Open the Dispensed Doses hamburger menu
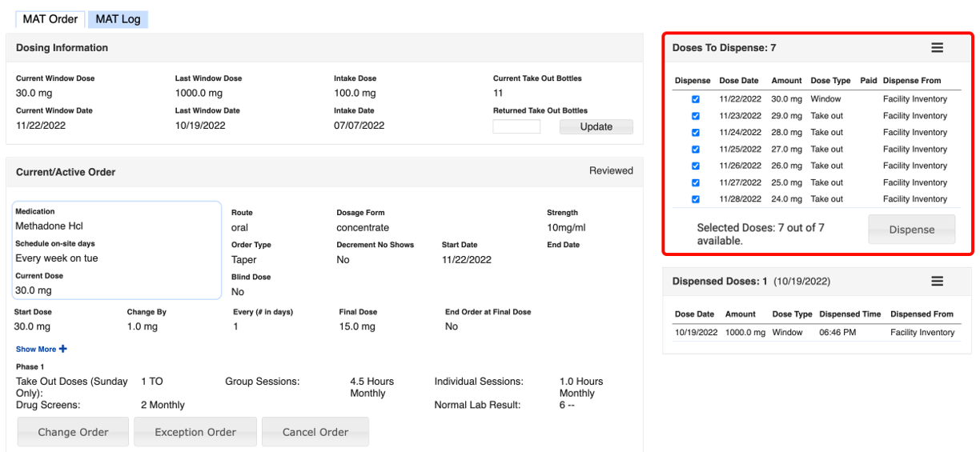This screenshot has width=980, height=452. pyautogui.click(x=937, y=282)
